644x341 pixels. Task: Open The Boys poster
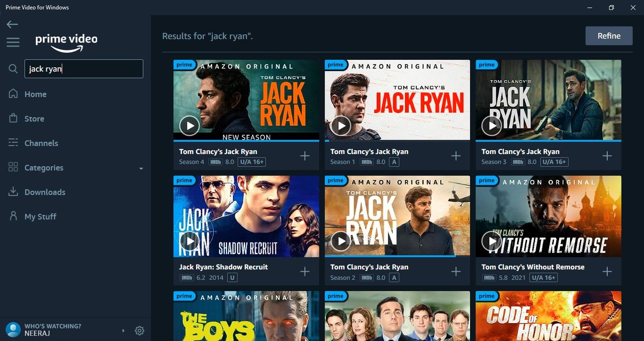coord(246,316)
